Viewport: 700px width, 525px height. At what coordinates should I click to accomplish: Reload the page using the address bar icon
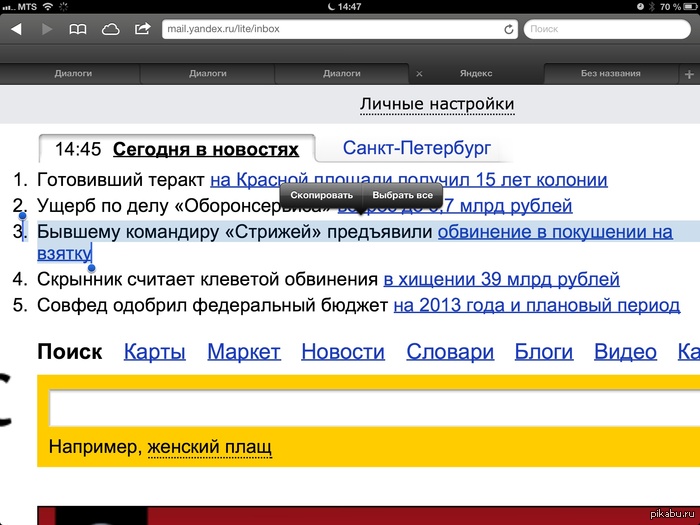pos(509,30)
